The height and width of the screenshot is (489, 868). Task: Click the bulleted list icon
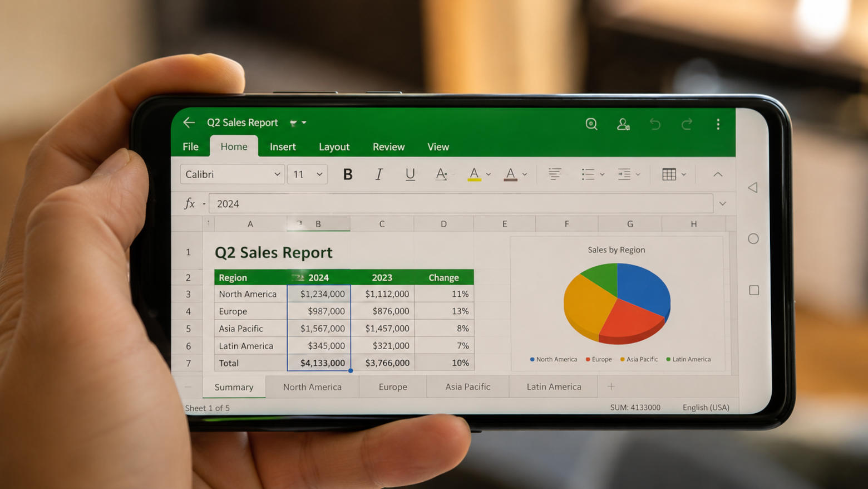pyautogui.click(x=588, y=174)
